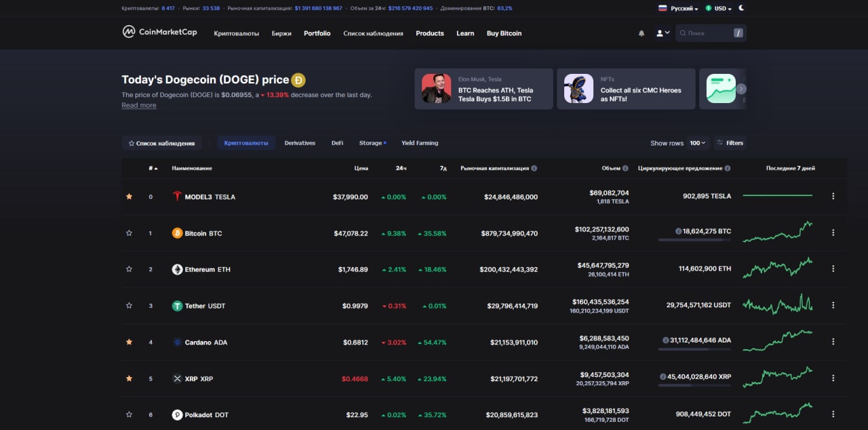Click the Cardano logo icon
The image size is (868, 430).
[x=177, y=343]
